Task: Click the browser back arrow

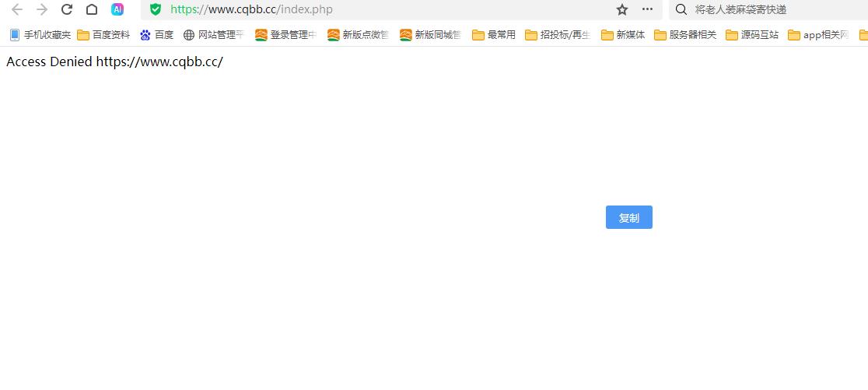Action: pos(16,9)
